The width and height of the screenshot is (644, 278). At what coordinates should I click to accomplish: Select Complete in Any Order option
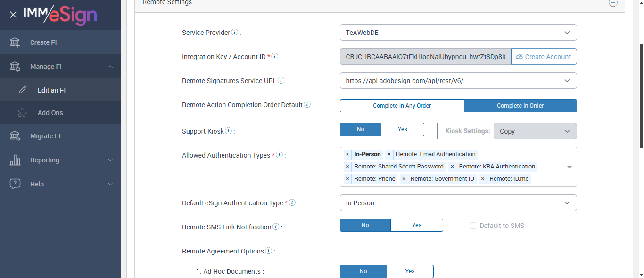tap(402, 106)
